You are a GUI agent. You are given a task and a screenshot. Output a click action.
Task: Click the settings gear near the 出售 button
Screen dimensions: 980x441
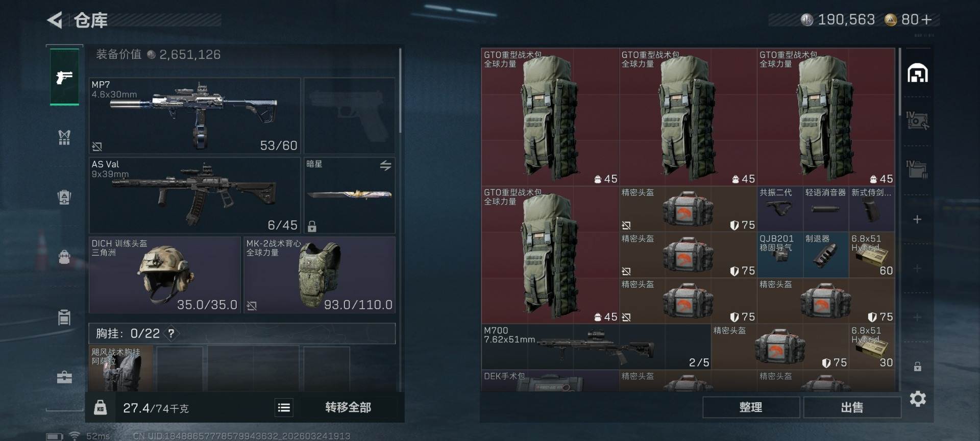point(918,399)
